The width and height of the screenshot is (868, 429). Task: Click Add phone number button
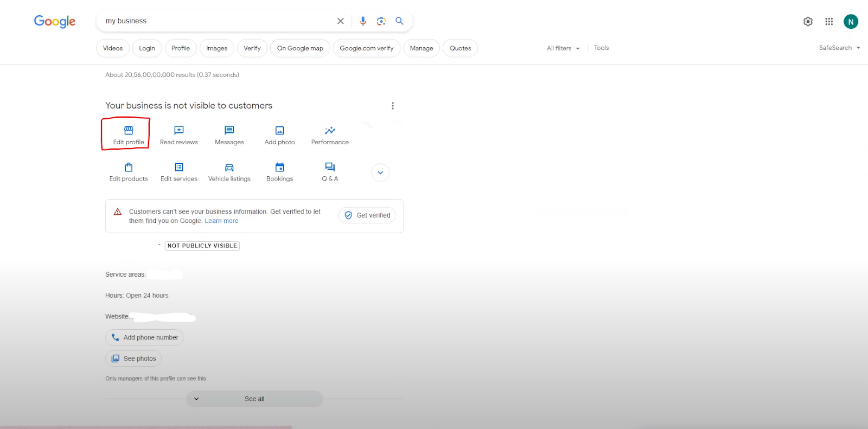[144, 337]
